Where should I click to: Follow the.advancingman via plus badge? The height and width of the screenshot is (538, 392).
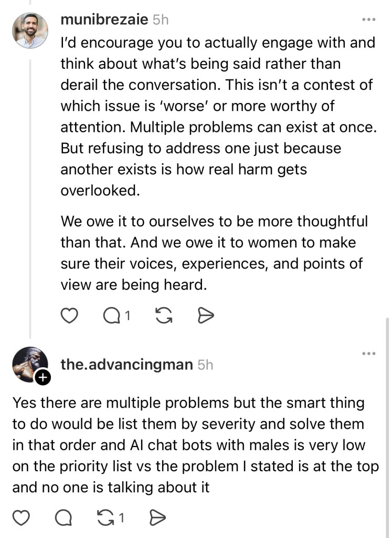click(x=43, y=376)
